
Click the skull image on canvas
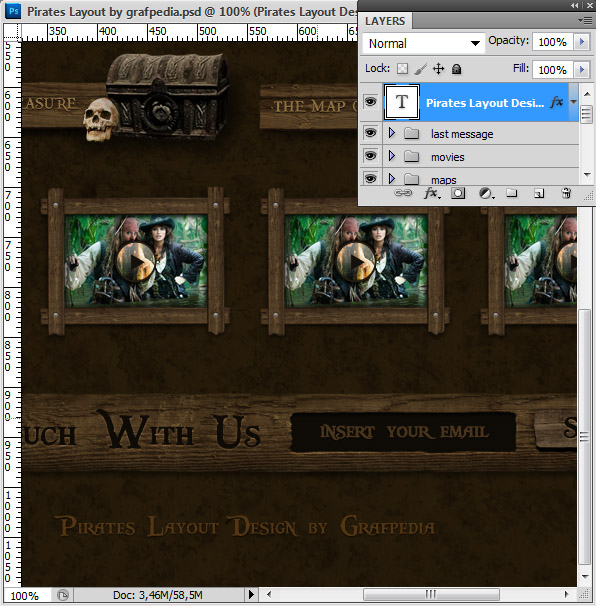pyautogui.click(x=100, y=119)
